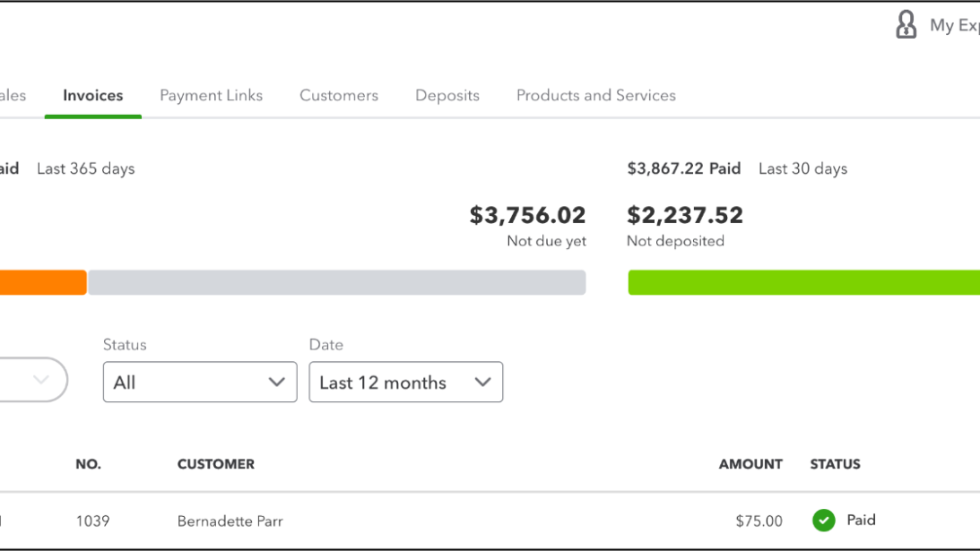The image size is (980, 551).
Task: Go to the Customers tab
Action: pos(339,96)
